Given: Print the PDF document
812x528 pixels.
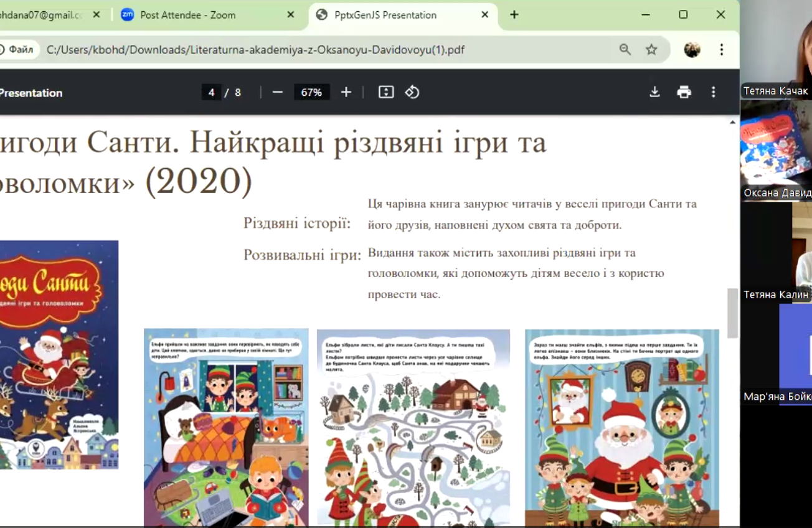Looking at the screenshot, I should 684,92.
